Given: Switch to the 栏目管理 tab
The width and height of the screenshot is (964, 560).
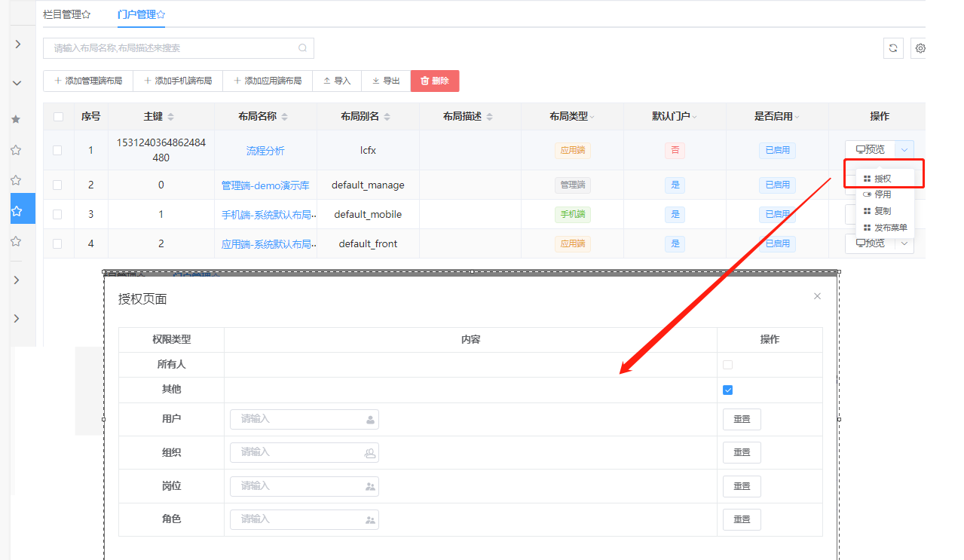Looking at the screenshot, I should click(x=66, y=14).
